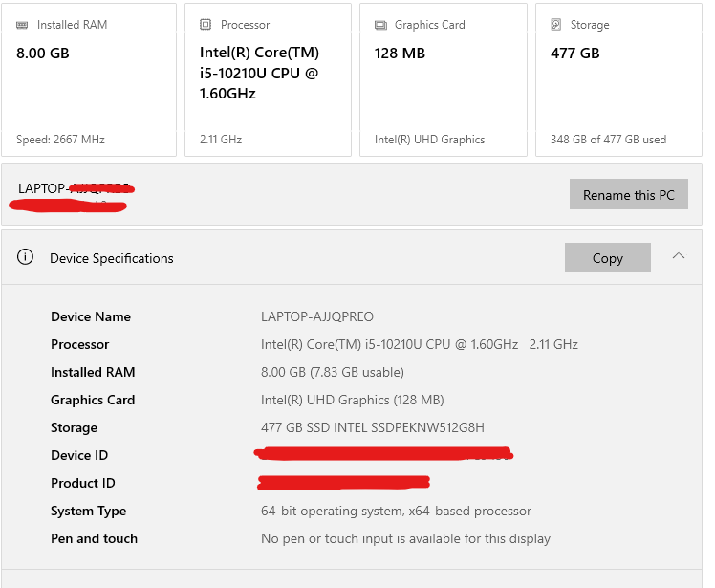
Task: Copy the device specifications
Action: (x=607, y=258)
